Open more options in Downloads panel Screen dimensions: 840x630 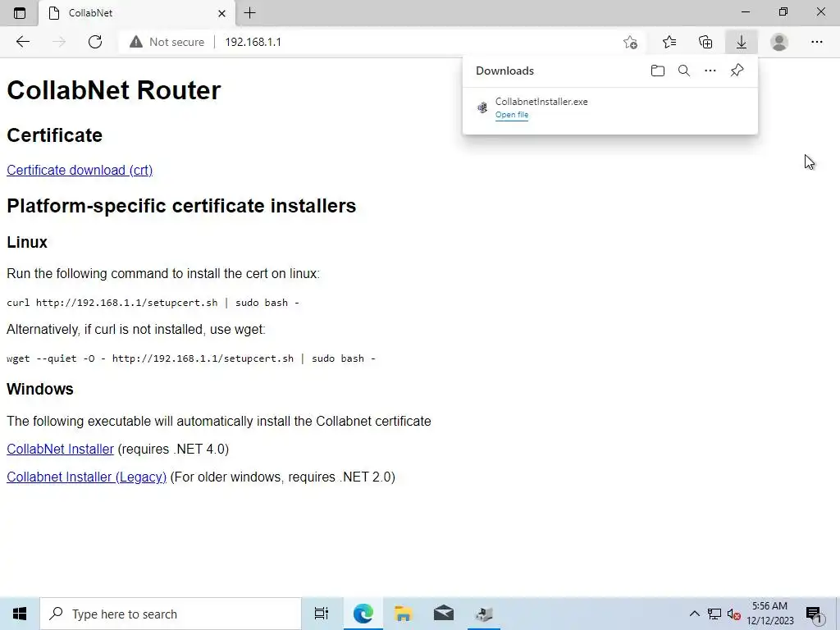pos(710,71)
